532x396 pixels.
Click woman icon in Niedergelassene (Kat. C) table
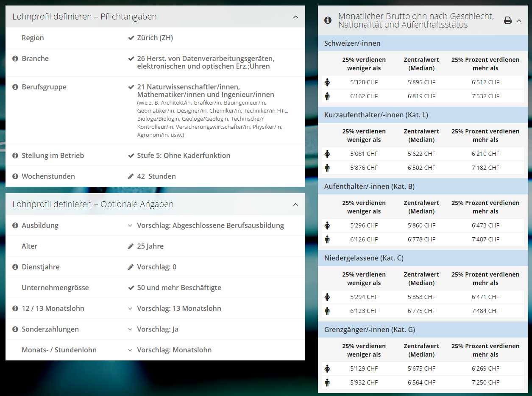pyautogui.click(x=327, y=297)
